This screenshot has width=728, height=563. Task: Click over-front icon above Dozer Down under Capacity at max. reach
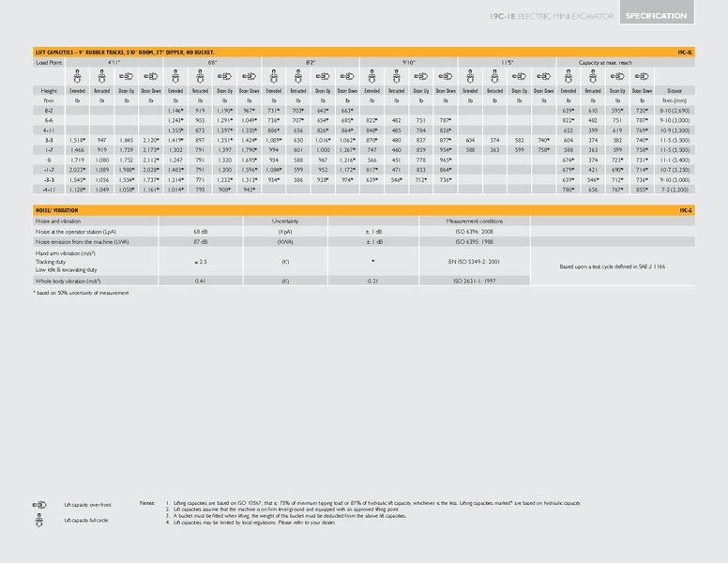(x=642, y=76)
